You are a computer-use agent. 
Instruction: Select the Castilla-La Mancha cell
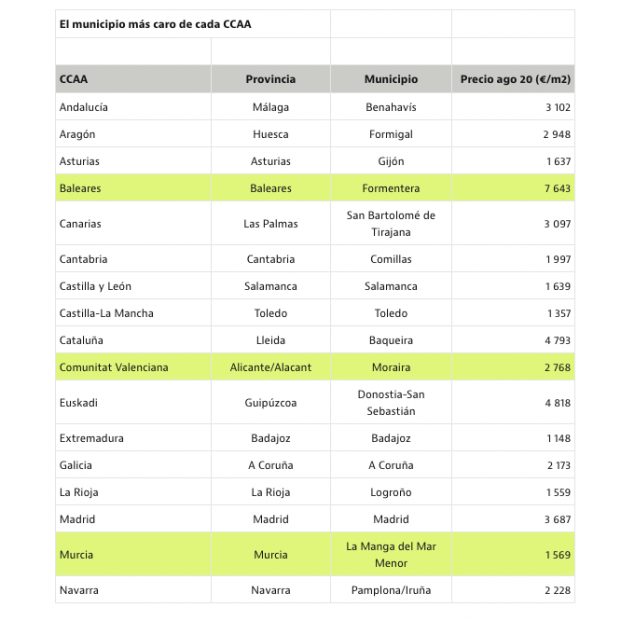click(106, 313)
